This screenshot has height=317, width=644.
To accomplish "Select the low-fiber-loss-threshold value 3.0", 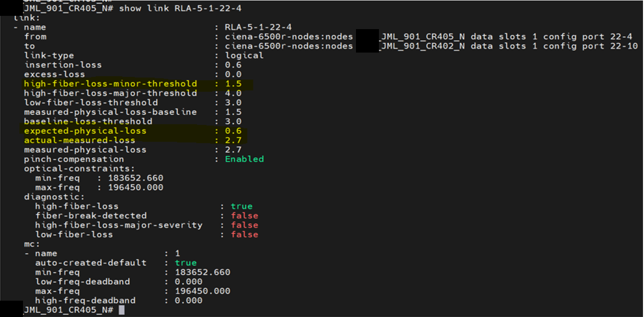I will click(233, 103).
